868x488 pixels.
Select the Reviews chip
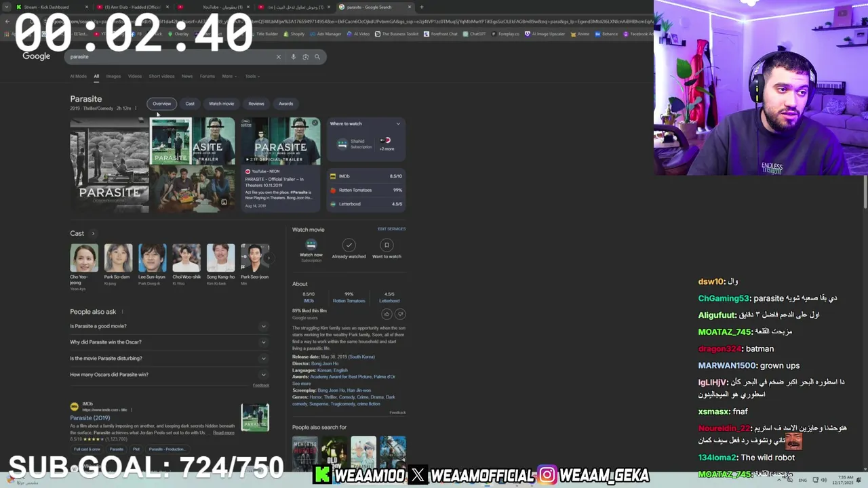[256, 104]
